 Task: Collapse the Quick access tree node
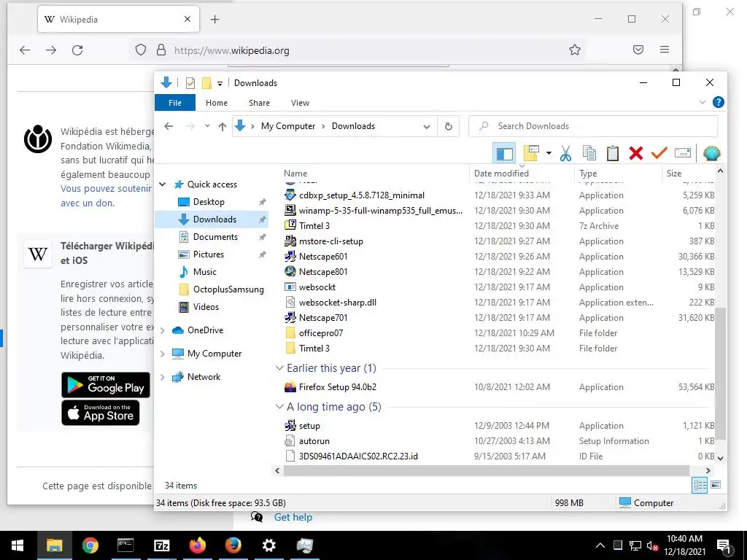coord(163,184)
